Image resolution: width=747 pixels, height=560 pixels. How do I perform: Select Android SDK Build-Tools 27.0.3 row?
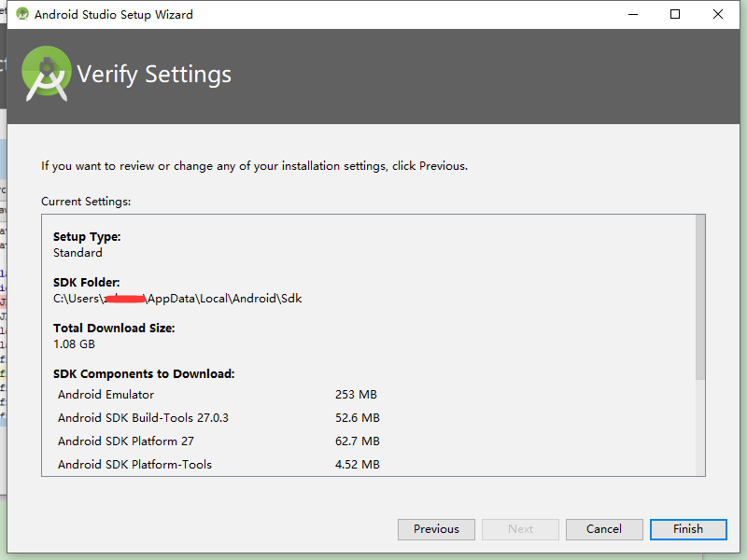tap(218, 417)
